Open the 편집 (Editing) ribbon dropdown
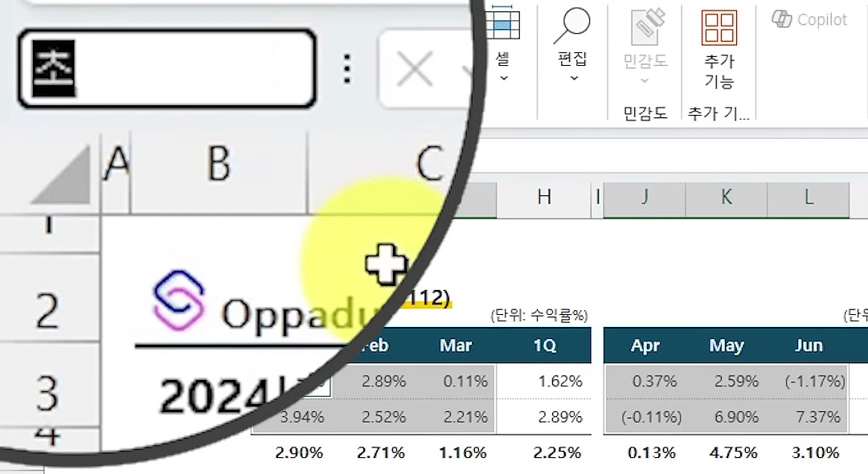 tap(572, 44)
